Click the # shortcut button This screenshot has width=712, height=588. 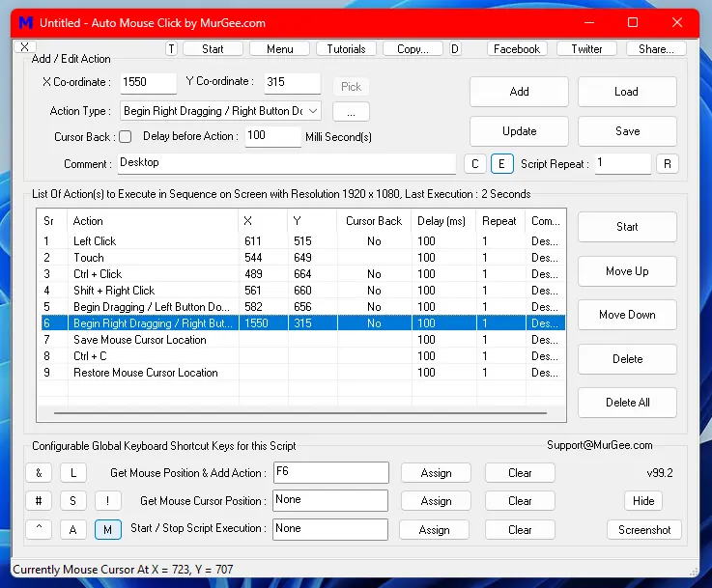coord(39,501)
